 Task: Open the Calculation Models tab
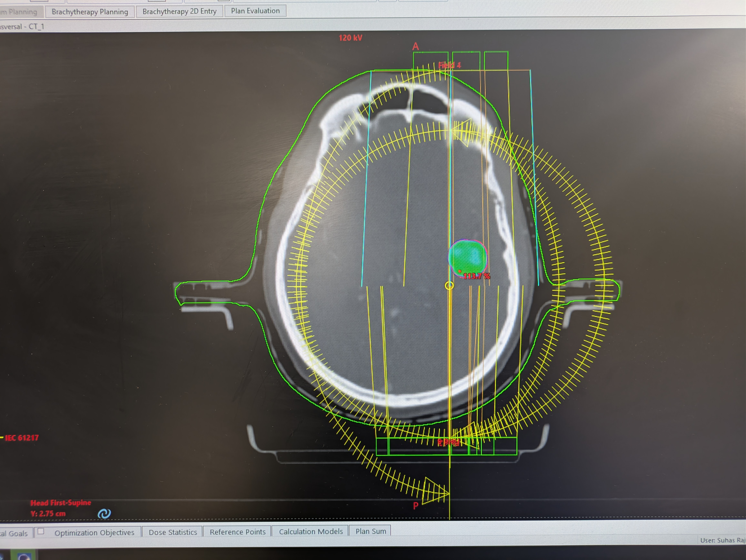311,531
